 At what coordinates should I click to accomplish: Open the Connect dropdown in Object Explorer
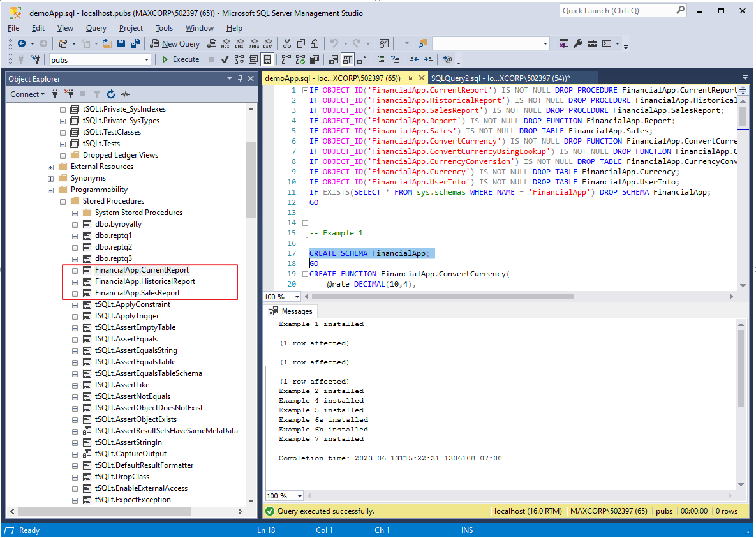[x=27, y=94]
